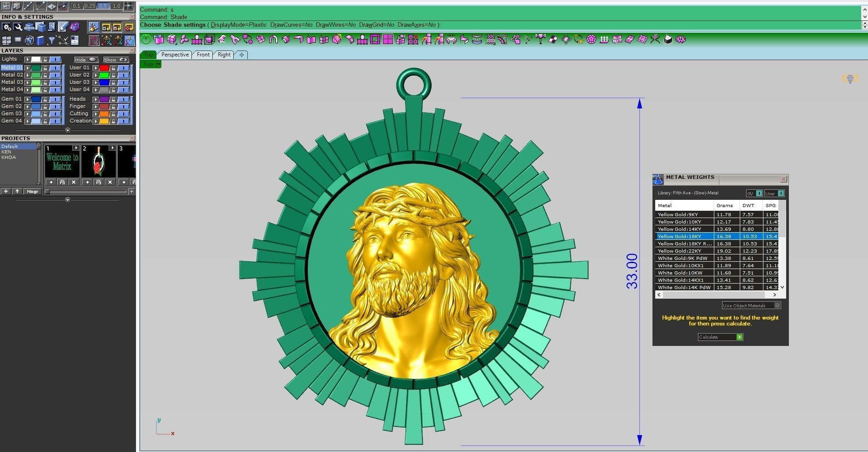Open the Top viewport dropdown arrow
Screen dimensions: 868x452
click(x=158, y=64)
